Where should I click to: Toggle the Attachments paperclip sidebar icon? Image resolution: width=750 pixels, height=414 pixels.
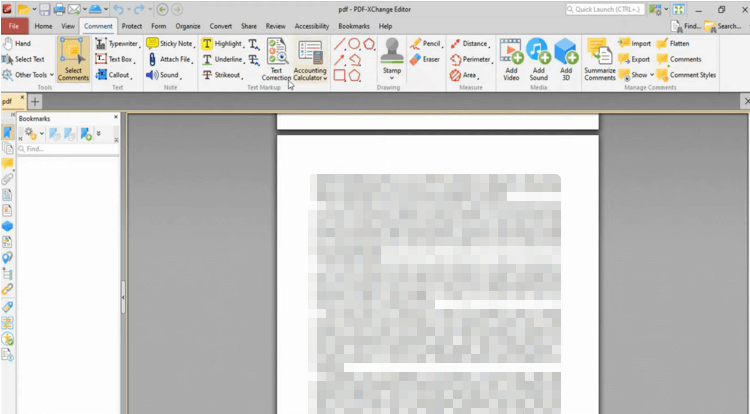(x=8, y=179)
